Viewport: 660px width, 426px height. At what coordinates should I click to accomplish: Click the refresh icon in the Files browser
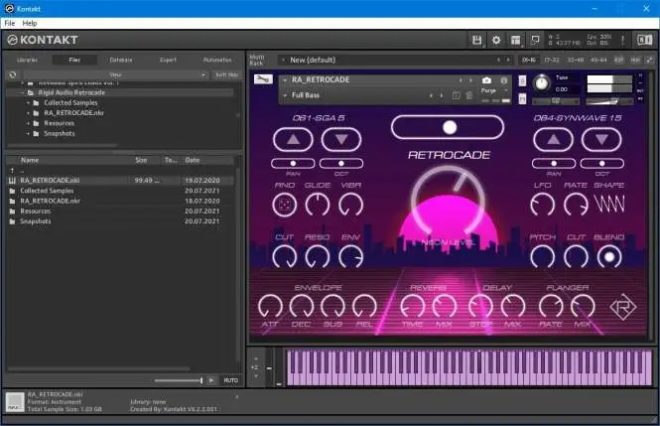13,75
